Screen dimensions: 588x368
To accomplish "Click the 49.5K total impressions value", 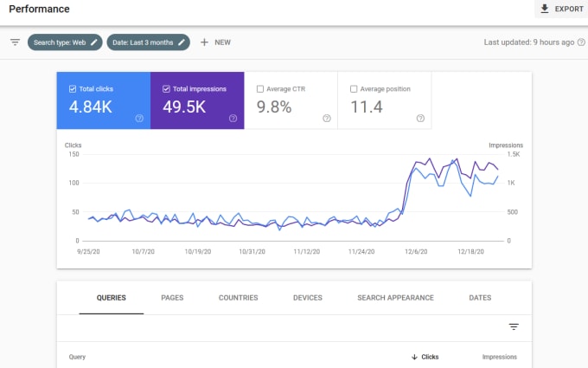I will 184,107.
